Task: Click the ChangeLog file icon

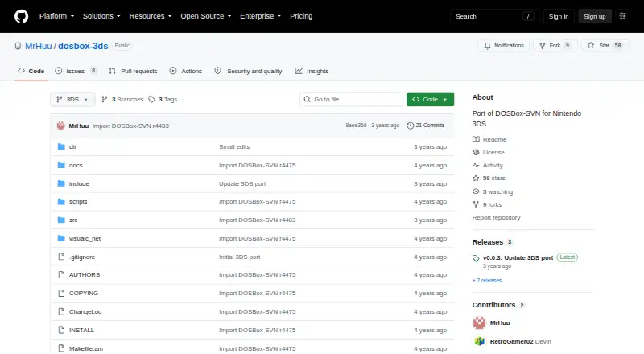Action: [61, 311]
